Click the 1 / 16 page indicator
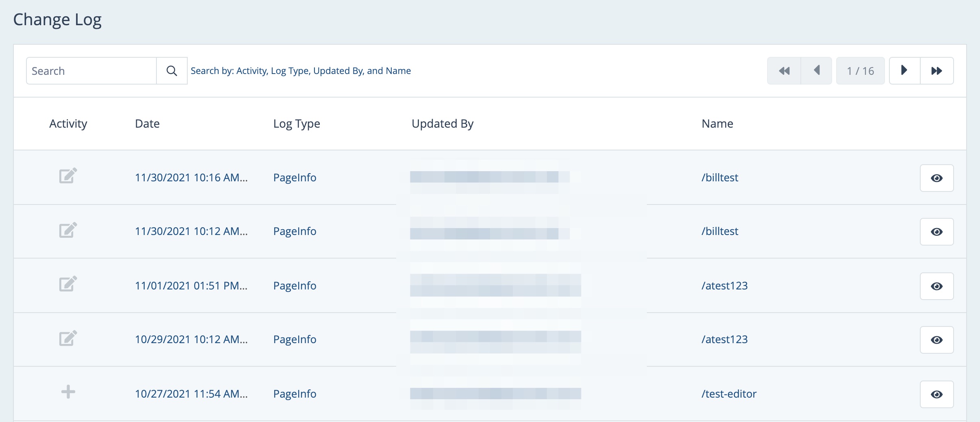 [x=860, y=71]
